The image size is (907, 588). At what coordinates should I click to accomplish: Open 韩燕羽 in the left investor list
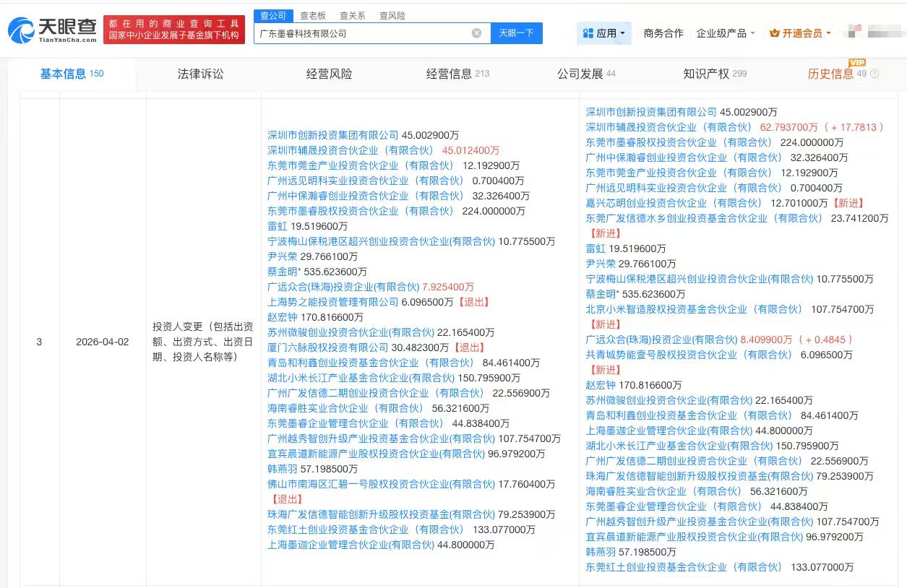point(283,469)
